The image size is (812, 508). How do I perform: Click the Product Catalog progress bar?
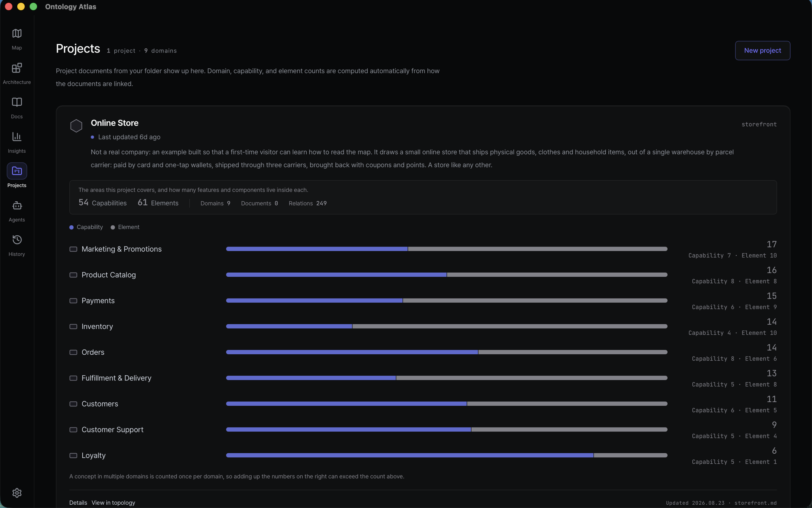tap(447, 275)
